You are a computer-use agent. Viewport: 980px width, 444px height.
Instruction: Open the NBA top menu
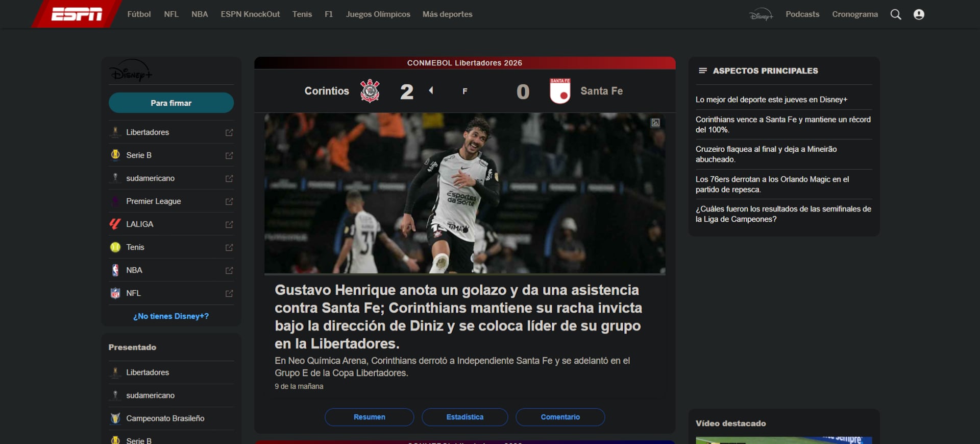coord(200,14)
